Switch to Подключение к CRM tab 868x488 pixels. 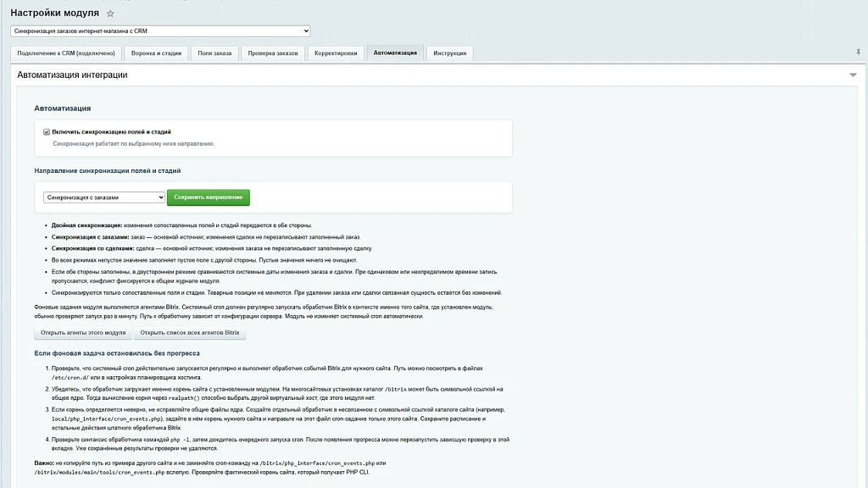66,53
